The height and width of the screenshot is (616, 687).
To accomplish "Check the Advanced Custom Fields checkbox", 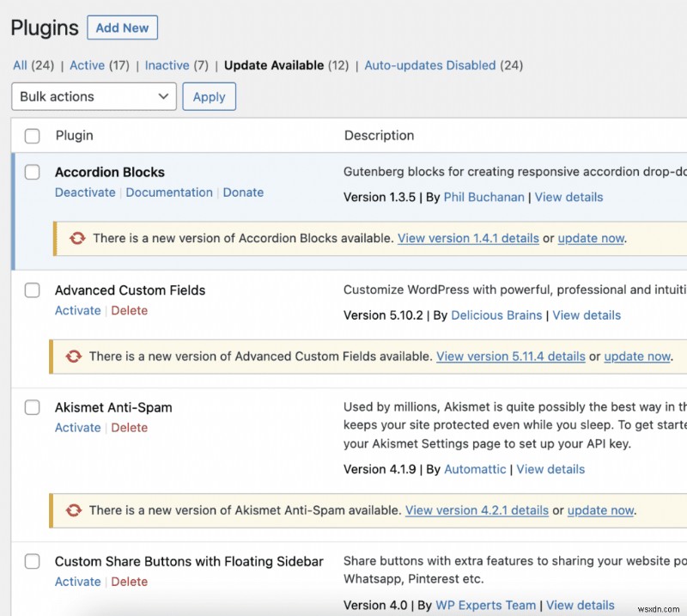I will [x=32, y=290].
